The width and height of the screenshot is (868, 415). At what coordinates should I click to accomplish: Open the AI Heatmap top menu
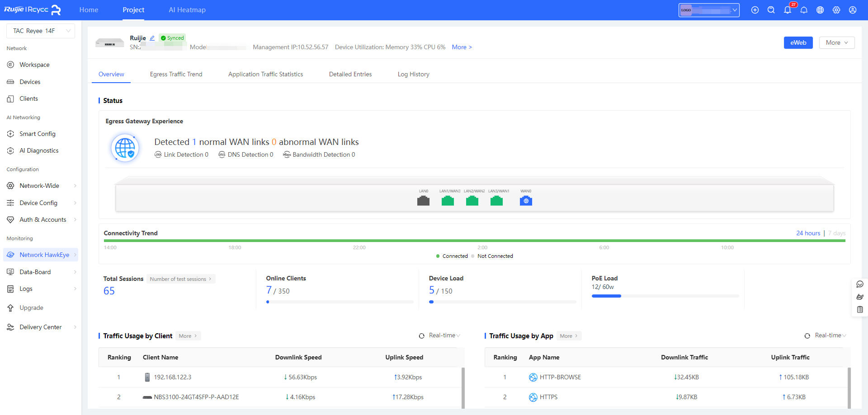coord(187,10)
